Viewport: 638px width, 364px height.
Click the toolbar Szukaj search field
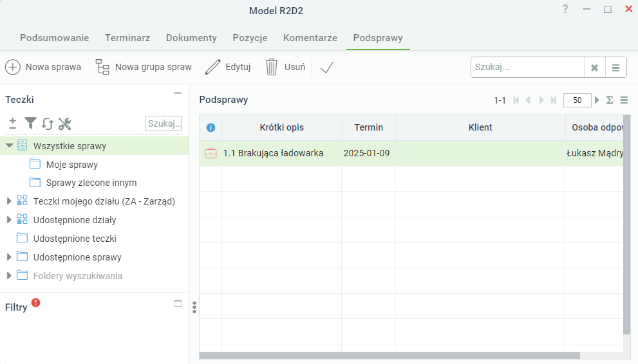[527, 68]
